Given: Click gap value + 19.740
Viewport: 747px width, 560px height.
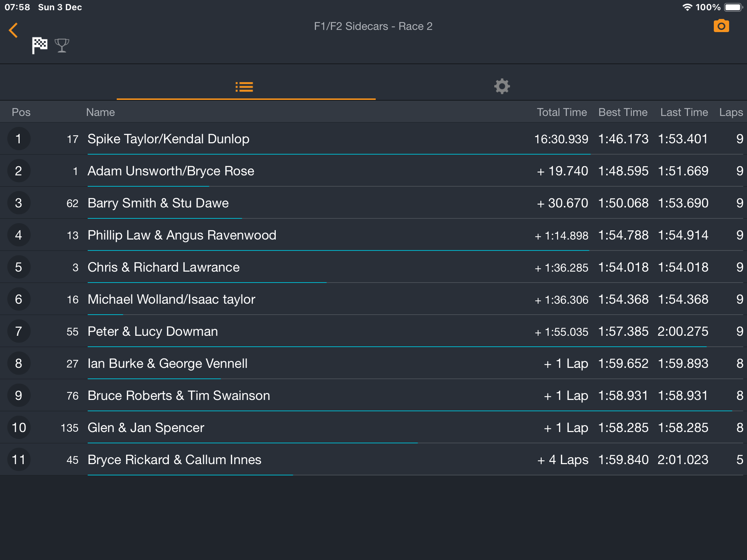Looking at the screenshot, I should point(562,171).
